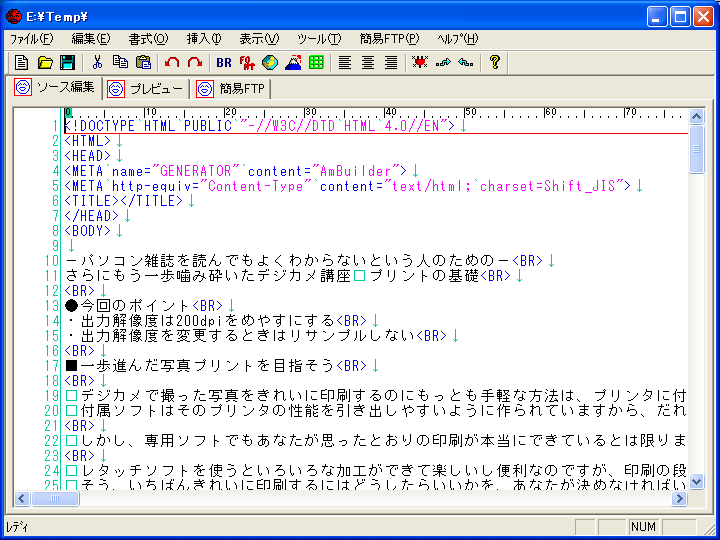Insert a BR tag via toolbar
720x540 pixels.
point(224,62)
